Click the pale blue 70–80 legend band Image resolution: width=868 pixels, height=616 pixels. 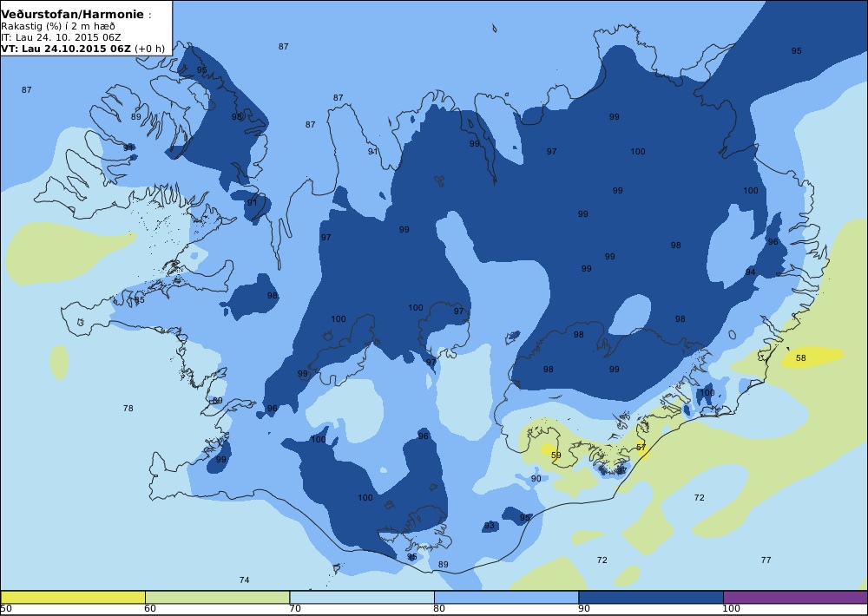tap(361, 597)
